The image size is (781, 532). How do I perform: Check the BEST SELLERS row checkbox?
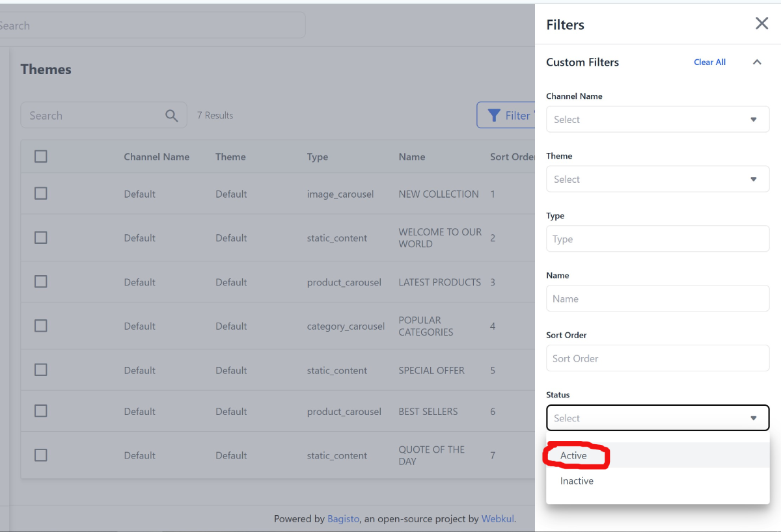[41, 411]
